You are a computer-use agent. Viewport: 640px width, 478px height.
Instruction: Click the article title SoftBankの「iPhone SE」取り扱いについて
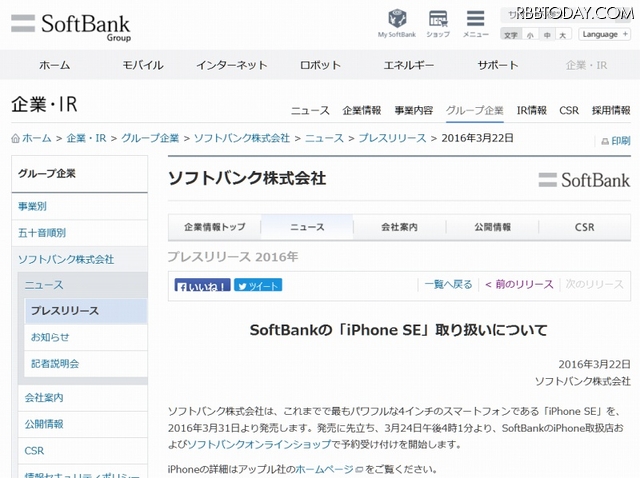coord(399,330)
